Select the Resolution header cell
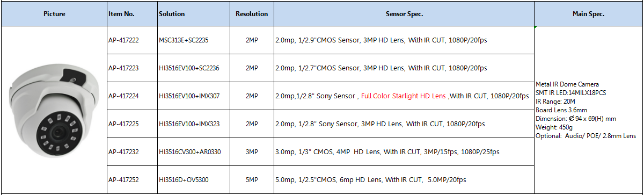 252,14
